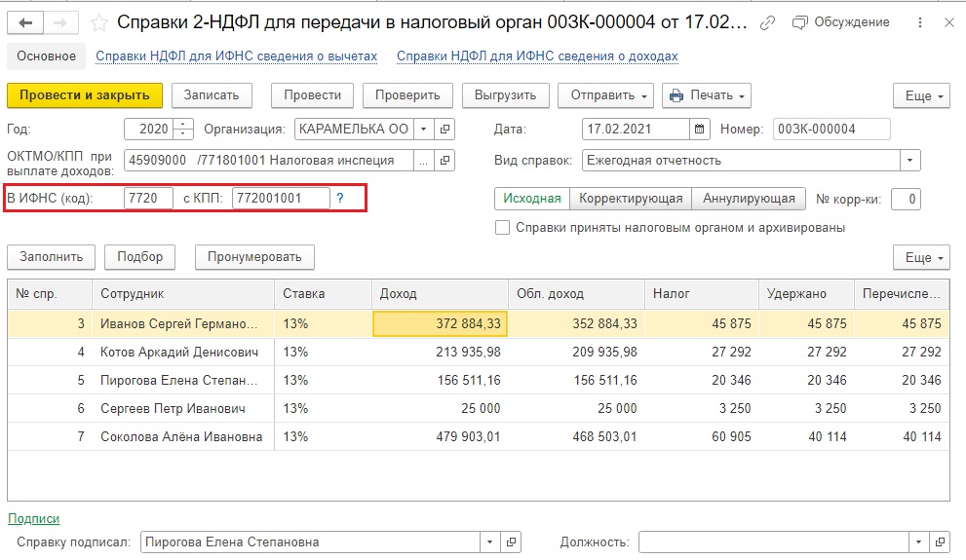Show help via question mark near КПП
Screen dimensions: 966x560
tap(340, 198)
